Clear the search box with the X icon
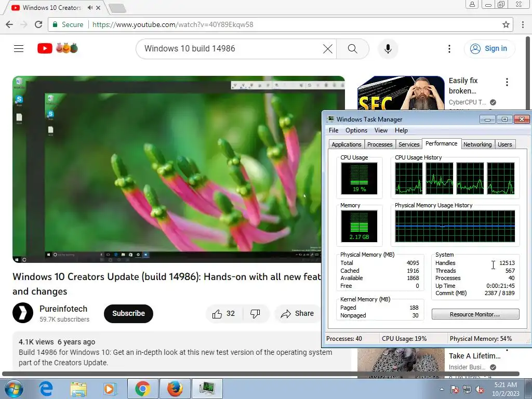The width and height of the screenshot is (532, 399). (x=328, y=49)
